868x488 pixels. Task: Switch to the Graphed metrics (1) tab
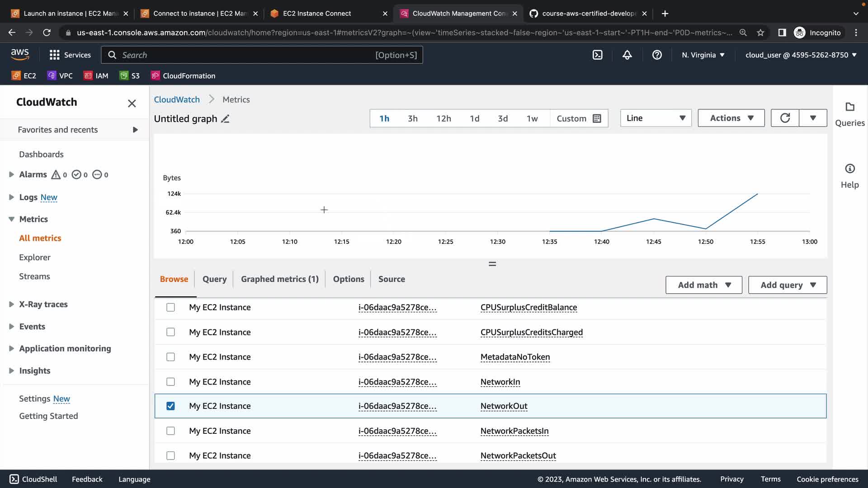coord(279,279)
